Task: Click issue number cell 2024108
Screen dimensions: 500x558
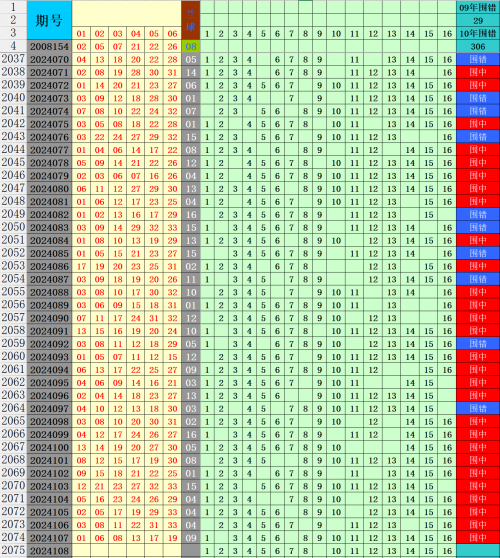Action: click(x=49, y=551)
